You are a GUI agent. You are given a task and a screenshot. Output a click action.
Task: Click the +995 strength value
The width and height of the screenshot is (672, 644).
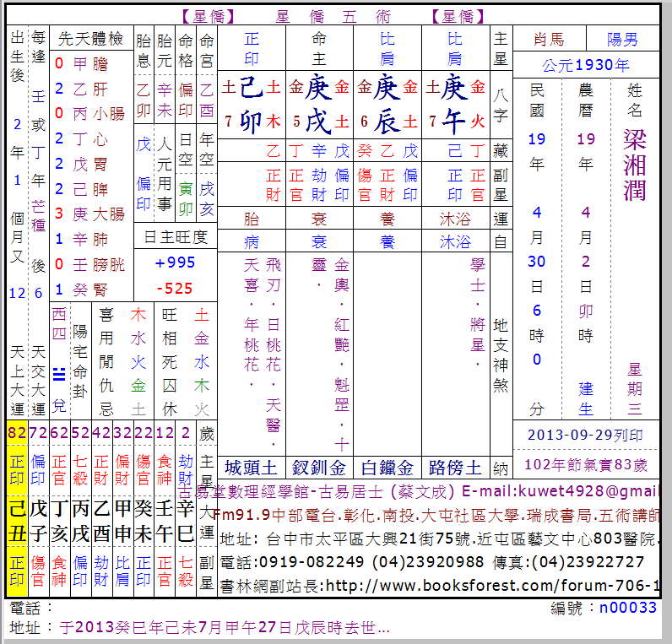tap(175, 262)
